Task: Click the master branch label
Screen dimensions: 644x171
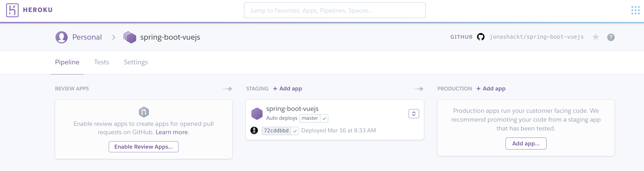Action: click(x=310, y=118)
